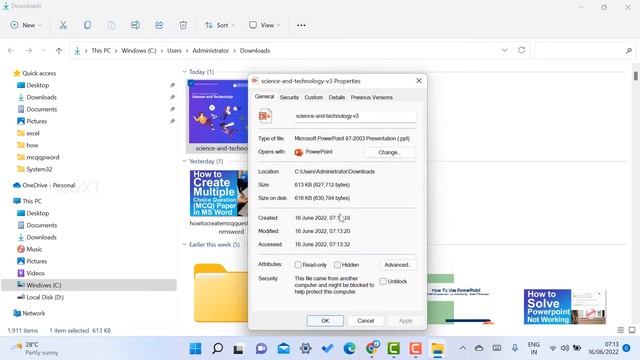
Task: Switch to details view layout icon
Action: (620, 330)
